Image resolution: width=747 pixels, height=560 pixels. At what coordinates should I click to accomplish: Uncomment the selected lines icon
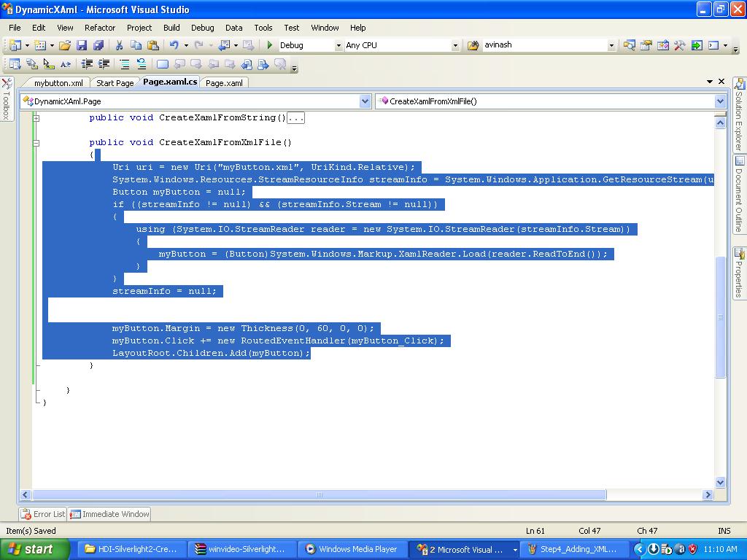point(142,64)
